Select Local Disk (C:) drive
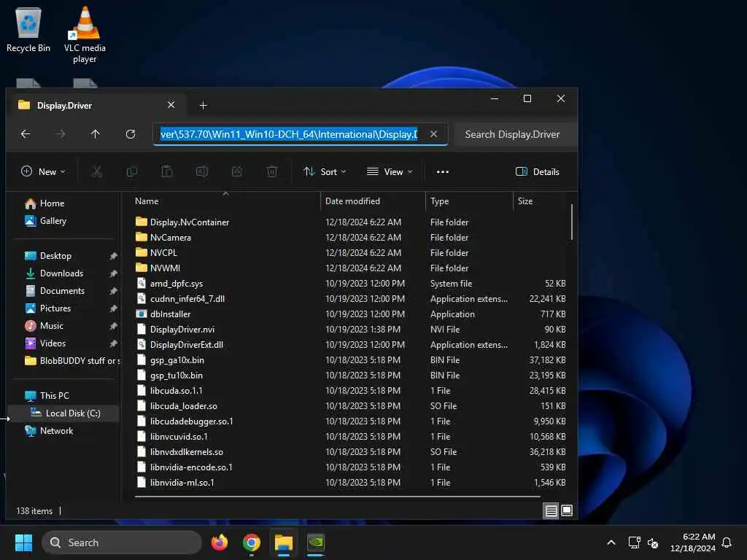747x560 pixels. coord(65,413)
